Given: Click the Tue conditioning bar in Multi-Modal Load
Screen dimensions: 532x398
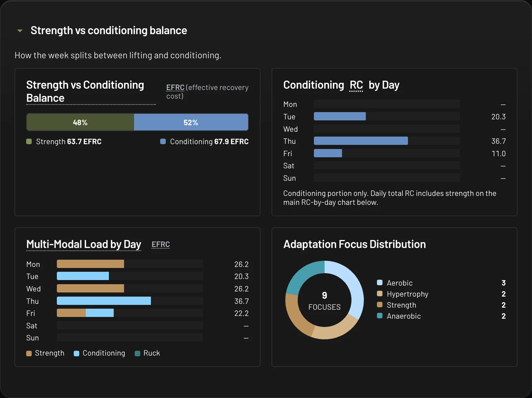Looking at the screenshot, I should tap(83, 276).
